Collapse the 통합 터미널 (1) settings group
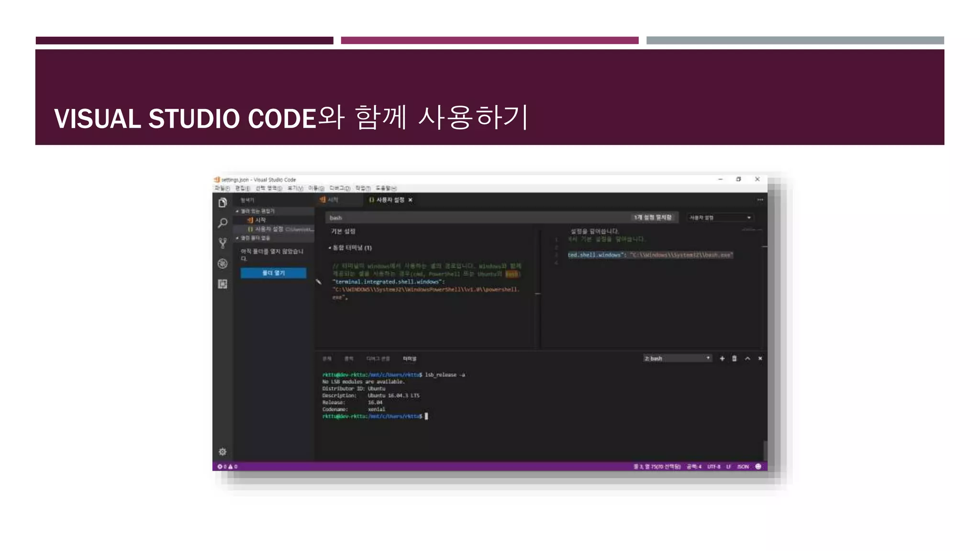The image size is (980, 551). 350,248
